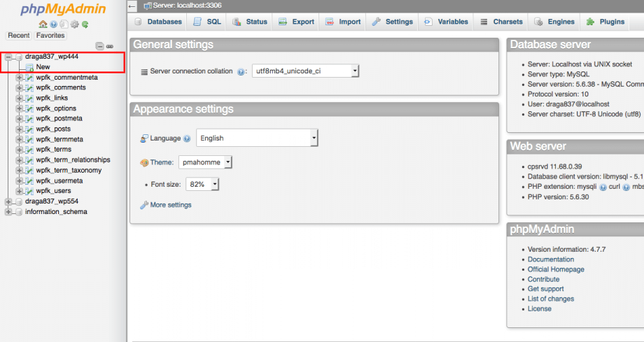Viewport: 644px width, 342px height.
Task: Switch to the Export tab
Action: 296,22
